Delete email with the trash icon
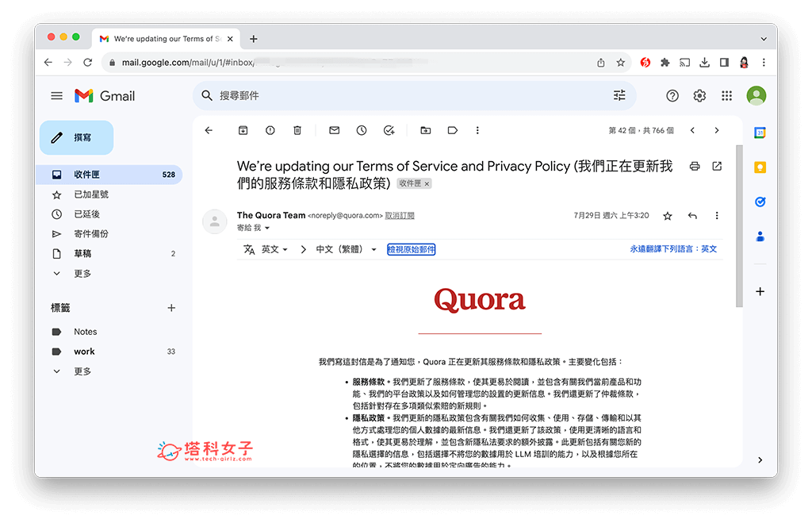 pyautogui.click(x=297, y=131)
